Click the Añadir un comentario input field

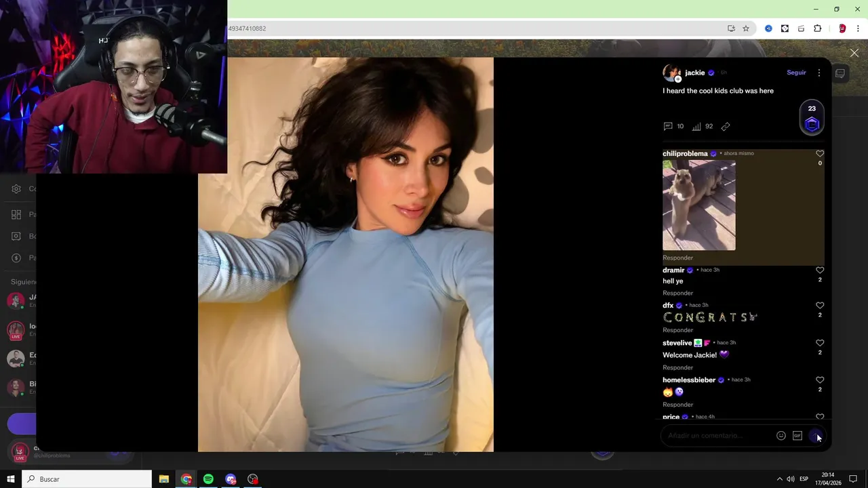click(x=719, y=436)
